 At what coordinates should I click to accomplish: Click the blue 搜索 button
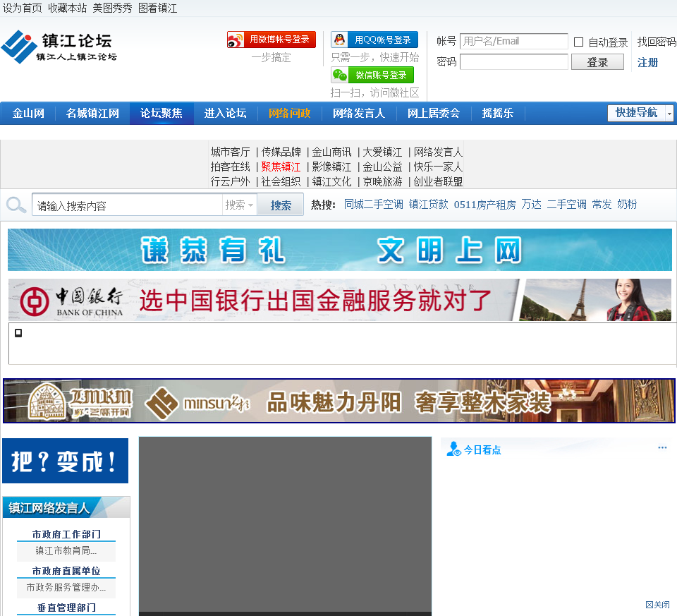(281, 205)
